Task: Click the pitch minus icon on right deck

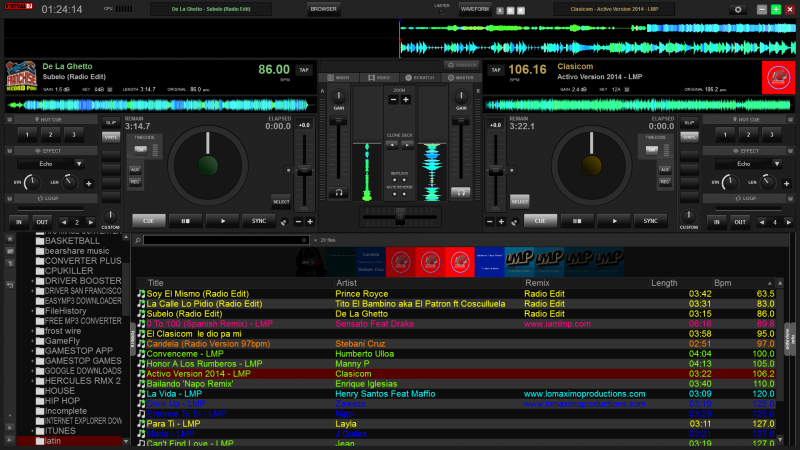Action: point(492,221)
